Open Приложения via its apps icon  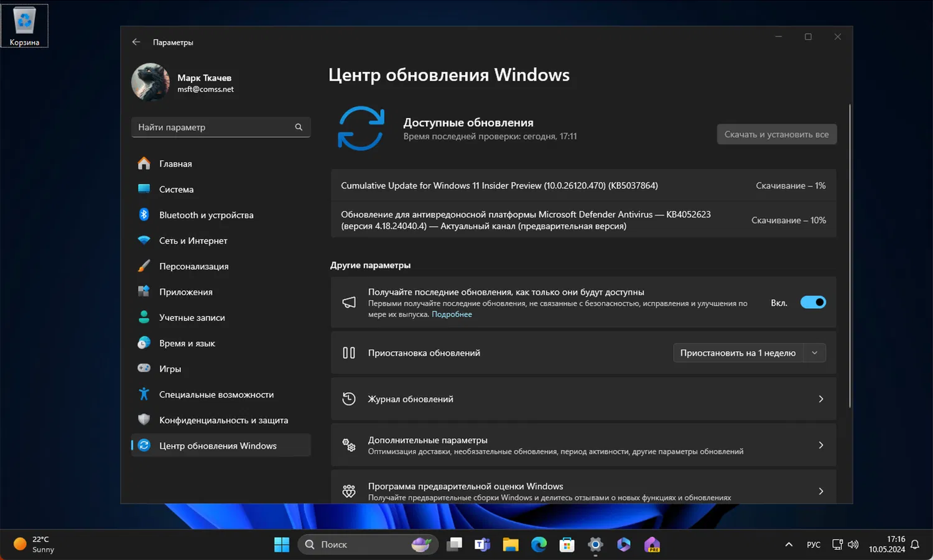pos(144,291)
